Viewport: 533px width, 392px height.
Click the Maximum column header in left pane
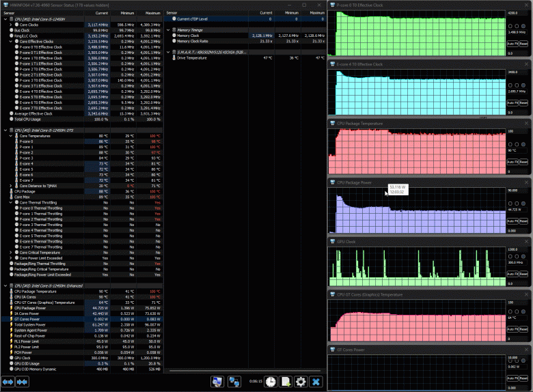tap(153, 12)
